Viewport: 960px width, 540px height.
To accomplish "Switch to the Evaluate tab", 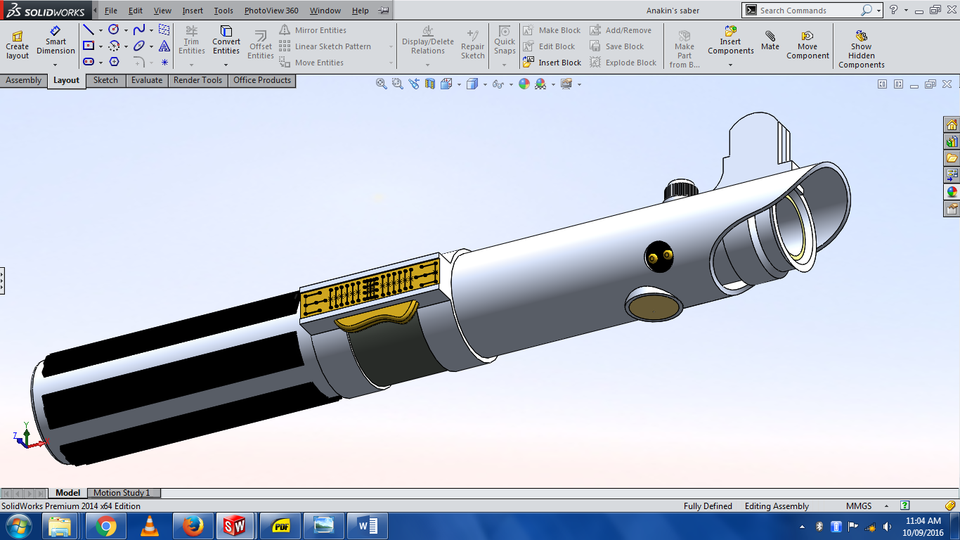I will (x=146, y=80).
